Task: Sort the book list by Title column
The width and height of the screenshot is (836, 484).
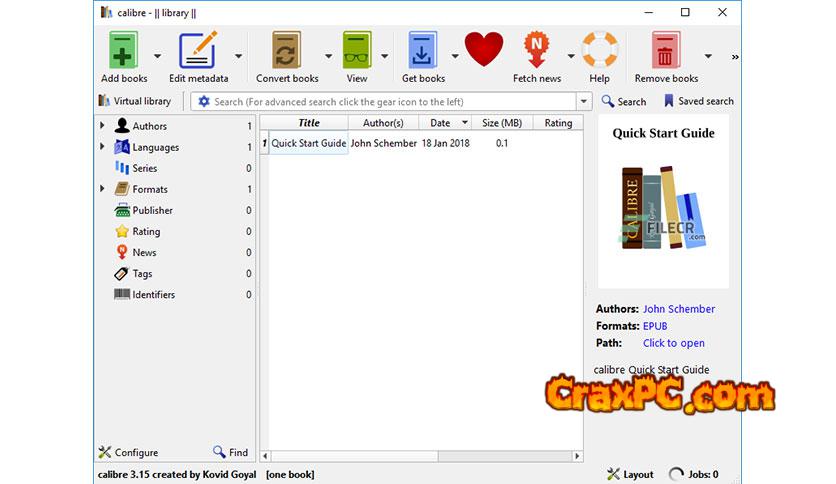Action: click(309, 123)
